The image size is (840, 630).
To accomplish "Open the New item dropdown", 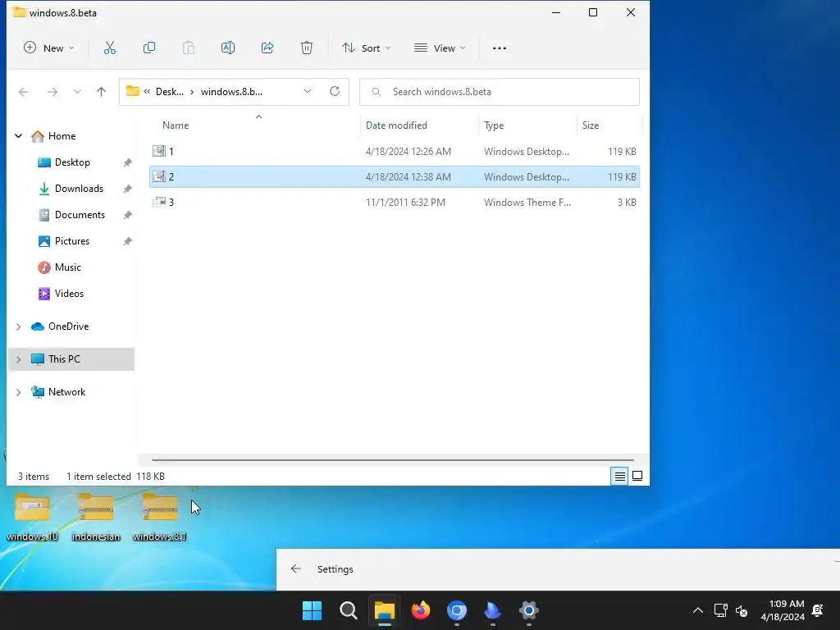I will (x=48, y=48).
